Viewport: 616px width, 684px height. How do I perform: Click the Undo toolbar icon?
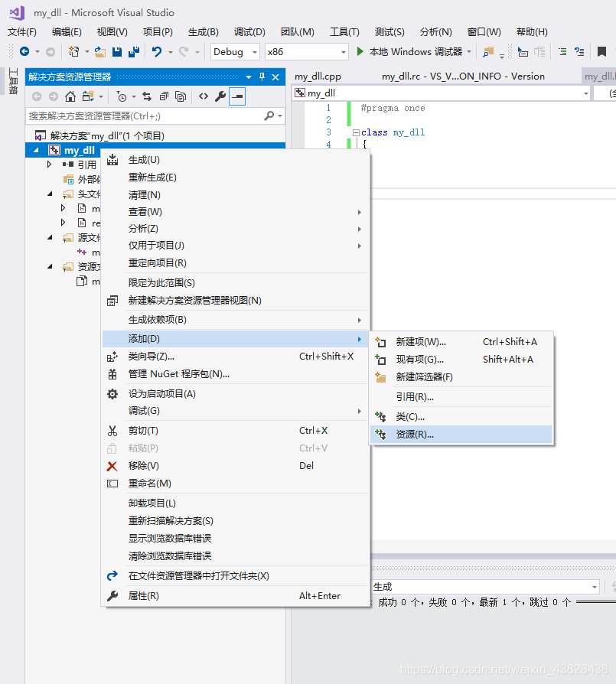[x=157, y=52]
